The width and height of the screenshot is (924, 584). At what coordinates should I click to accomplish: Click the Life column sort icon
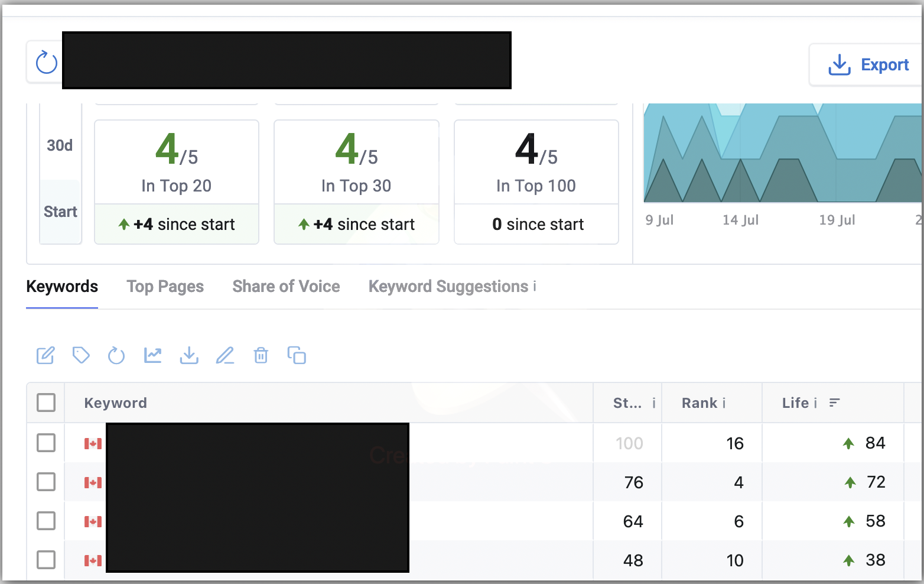[834, 403]
